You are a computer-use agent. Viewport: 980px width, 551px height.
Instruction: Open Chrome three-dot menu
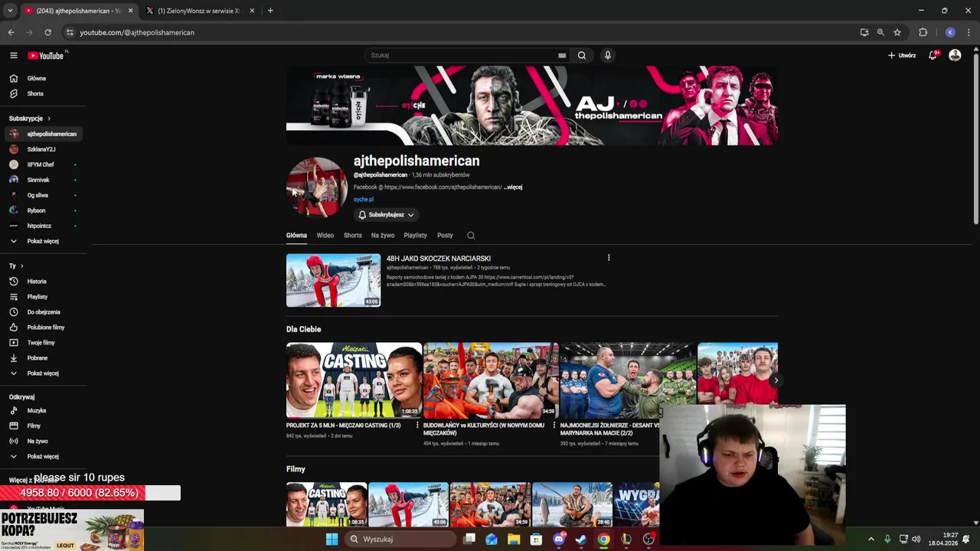(x=969, y=32)
